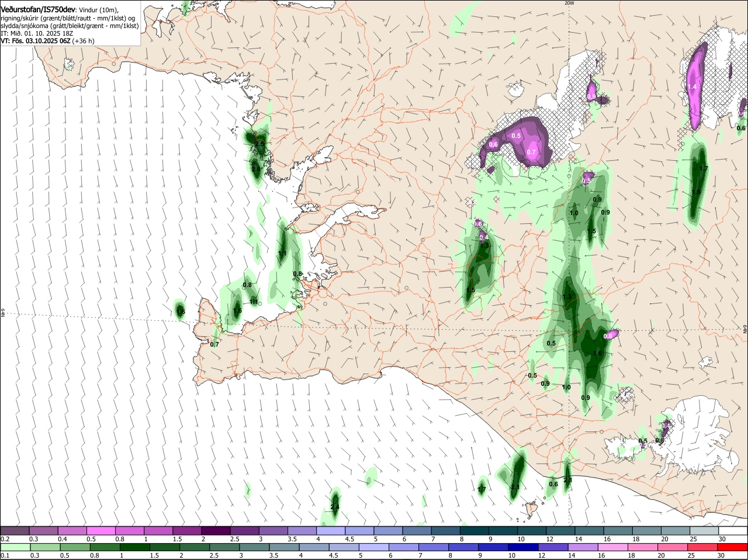Click the snow scale swatch labeled 6

[418, 530]
